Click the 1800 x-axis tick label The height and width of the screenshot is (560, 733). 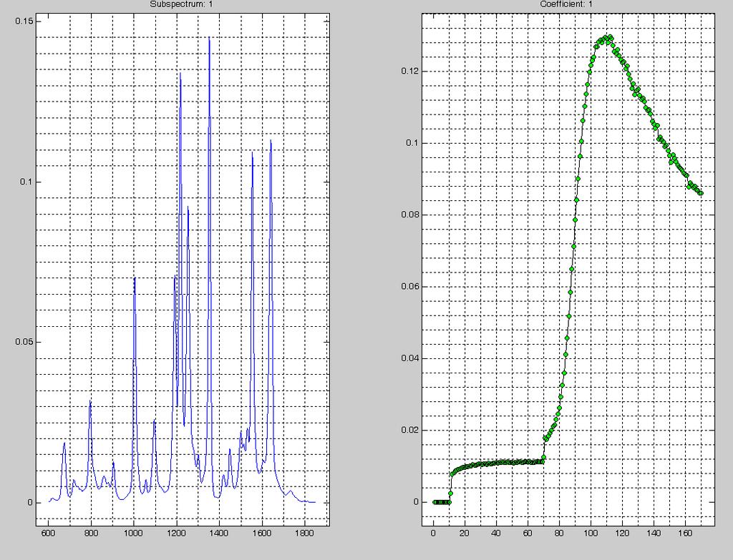pos(305,533)
